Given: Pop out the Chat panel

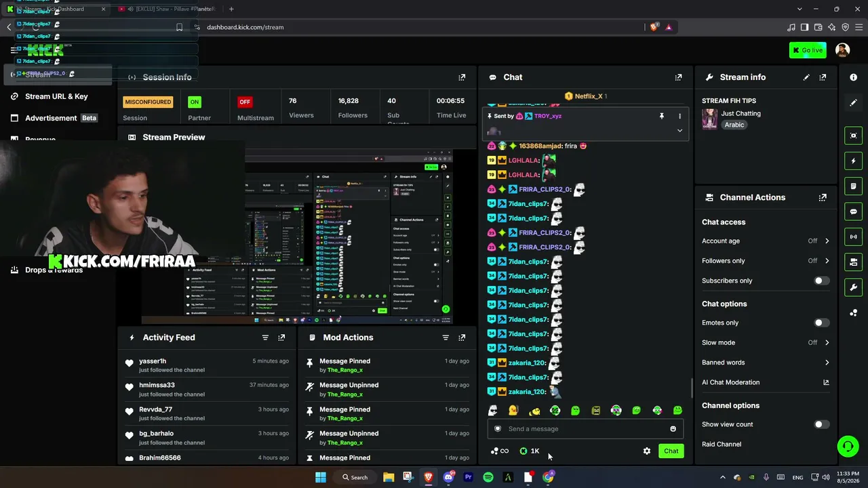Looking at the screenshot, I should pos(678,77).
